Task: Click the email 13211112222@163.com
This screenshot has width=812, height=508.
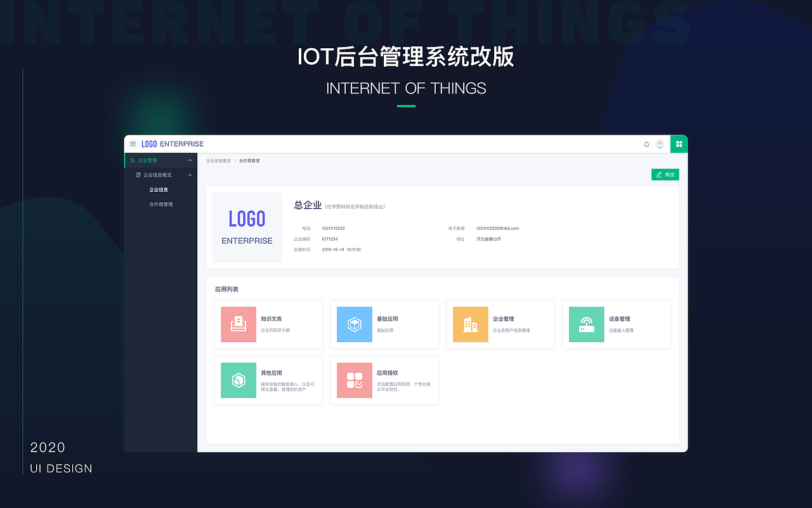Action: click(498, 229)
